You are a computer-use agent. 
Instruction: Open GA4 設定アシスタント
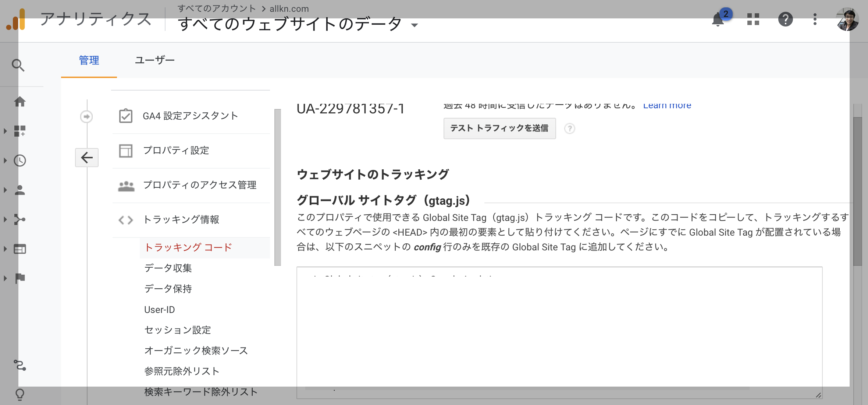click(x=191, y=116)
